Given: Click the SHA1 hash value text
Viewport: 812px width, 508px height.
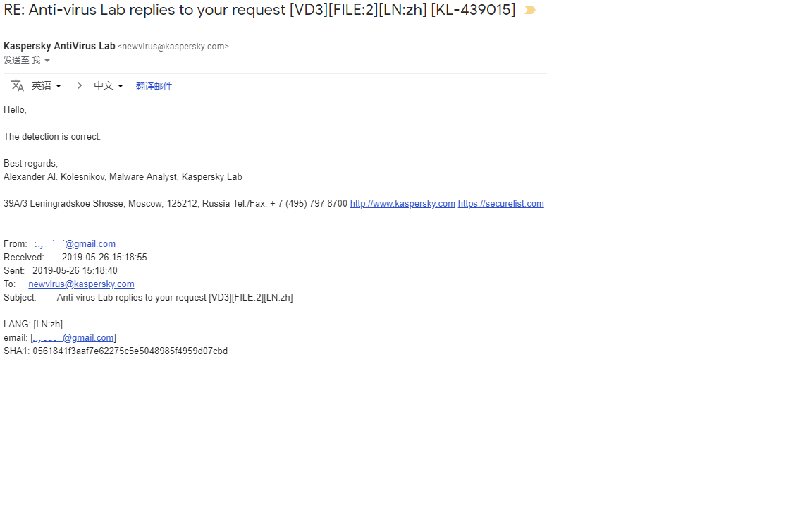Looking at the screenshot, I should 130,351.
